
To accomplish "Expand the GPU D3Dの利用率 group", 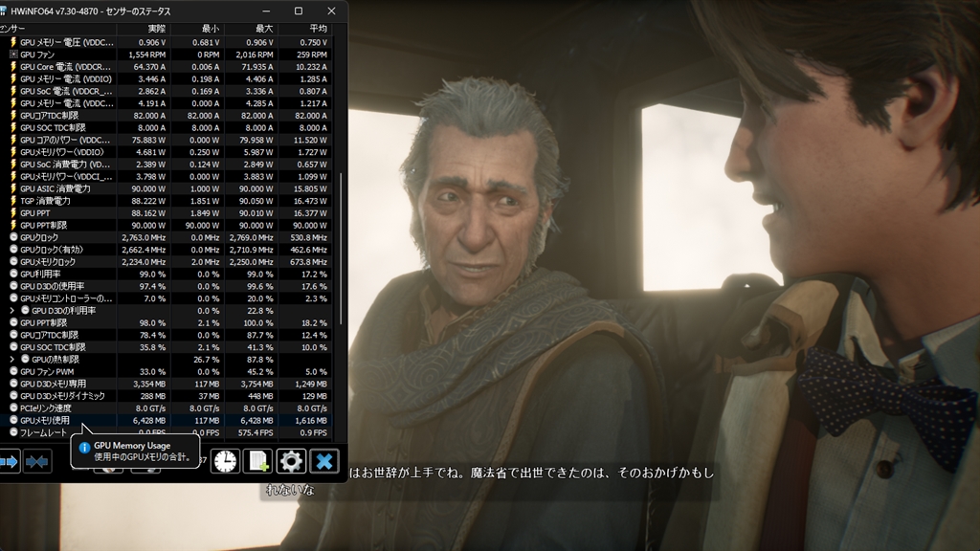I will tap(11, 311).
